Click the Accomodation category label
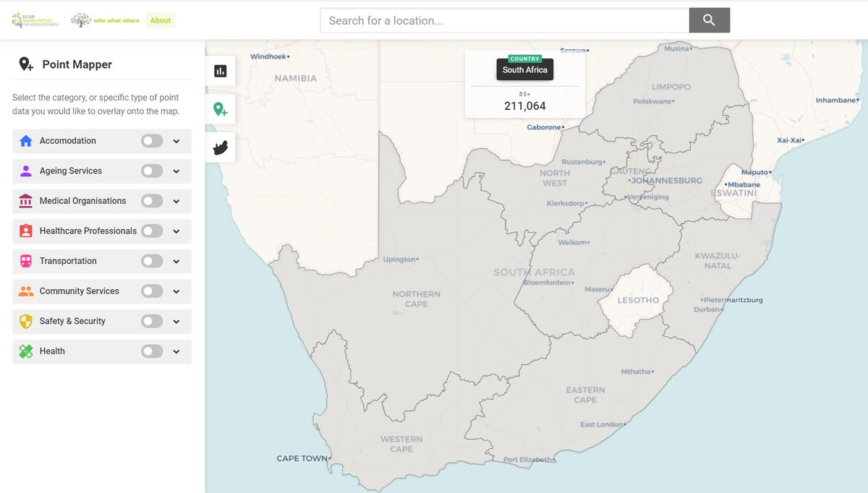 coord(68,141)
